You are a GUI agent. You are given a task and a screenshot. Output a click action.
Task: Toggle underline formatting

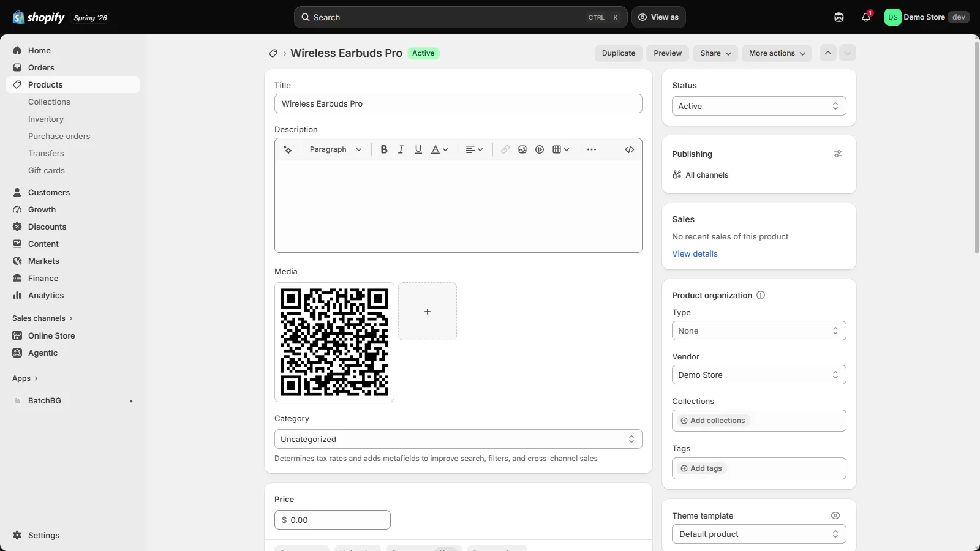point(418,149)
